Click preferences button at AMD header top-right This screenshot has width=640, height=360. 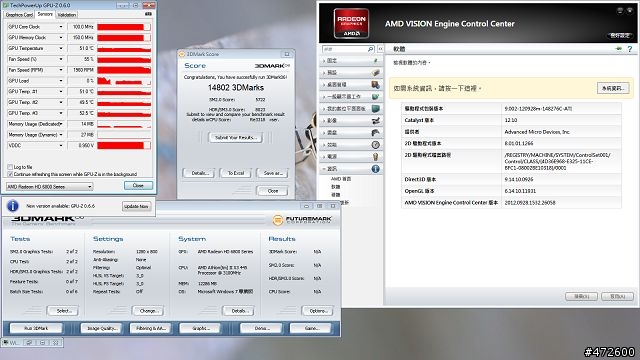620,36
